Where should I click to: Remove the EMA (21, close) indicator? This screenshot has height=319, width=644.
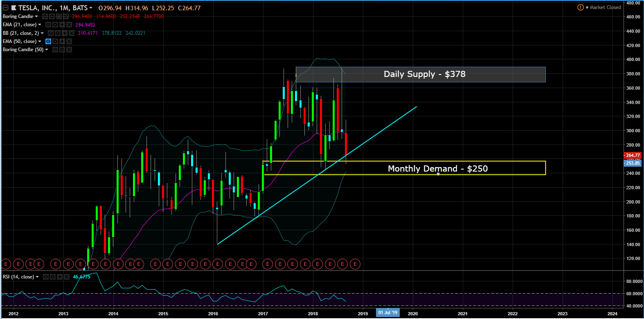pos(69,25)
